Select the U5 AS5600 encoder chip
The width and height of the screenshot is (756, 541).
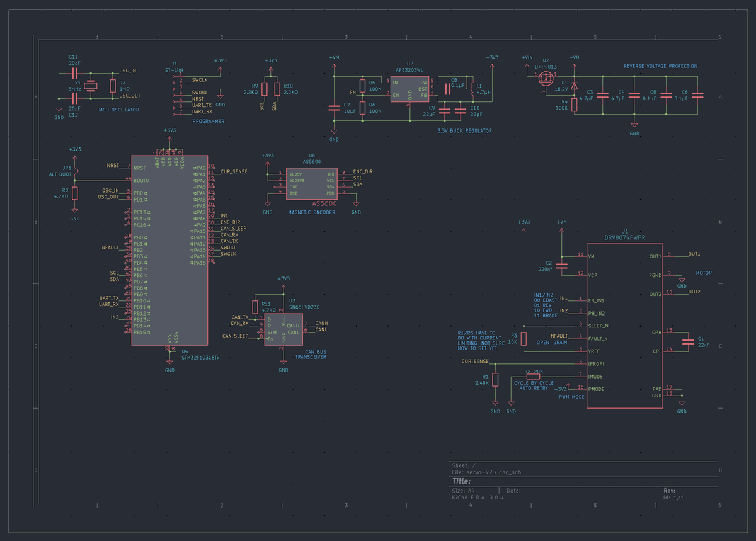click(312, 183)
